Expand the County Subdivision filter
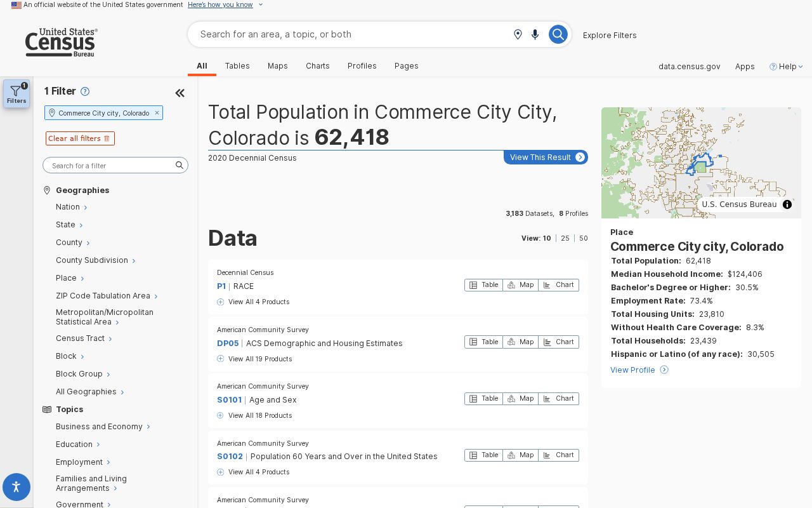 click(x=95, y=260)
